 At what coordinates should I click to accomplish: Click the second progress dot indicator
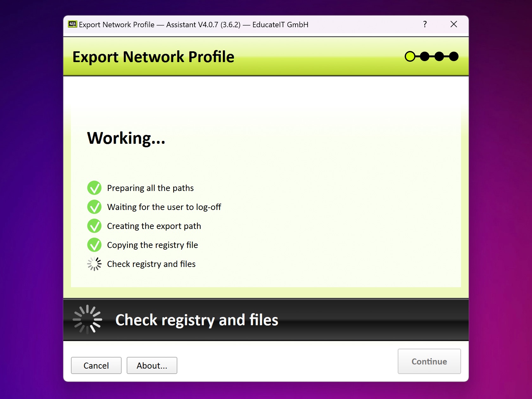tap(425, 56)
